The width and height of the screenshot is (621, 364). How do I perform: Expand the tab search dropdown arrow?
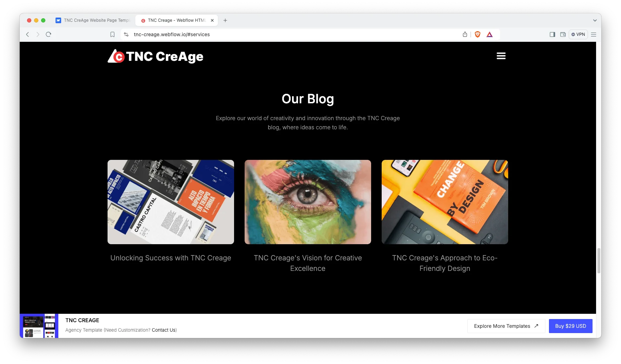pos(595,20)
